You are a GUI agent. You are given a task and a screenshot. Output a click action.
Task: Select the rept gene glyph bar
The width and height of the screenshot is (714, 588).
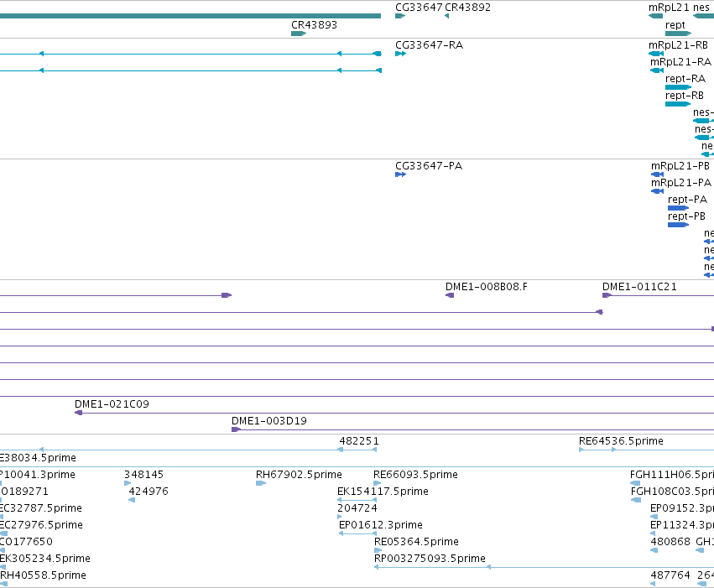coord(678,34)
